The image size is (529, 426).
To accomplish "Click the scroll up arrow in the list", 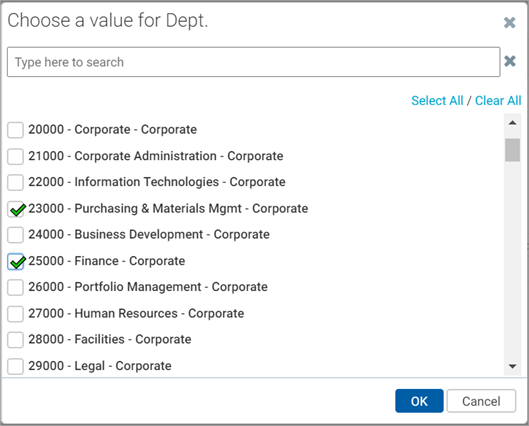I will [512, 123].
